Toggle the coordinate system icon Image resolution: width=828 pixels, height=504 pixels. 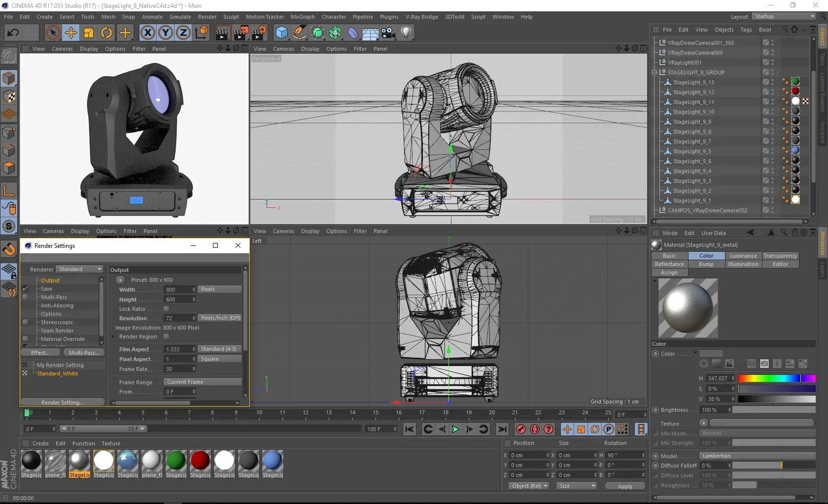click(201, 33)
